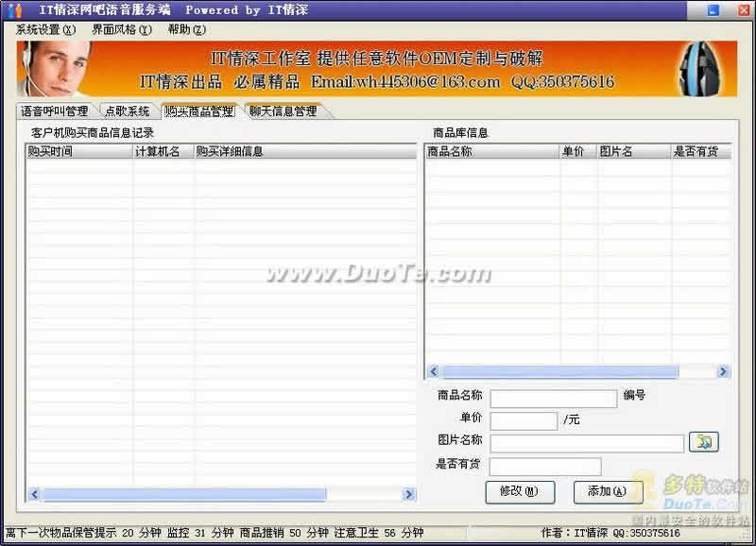Click the 单价 column header in product list
The image size is (756, 546).
(x=578, y=151)
